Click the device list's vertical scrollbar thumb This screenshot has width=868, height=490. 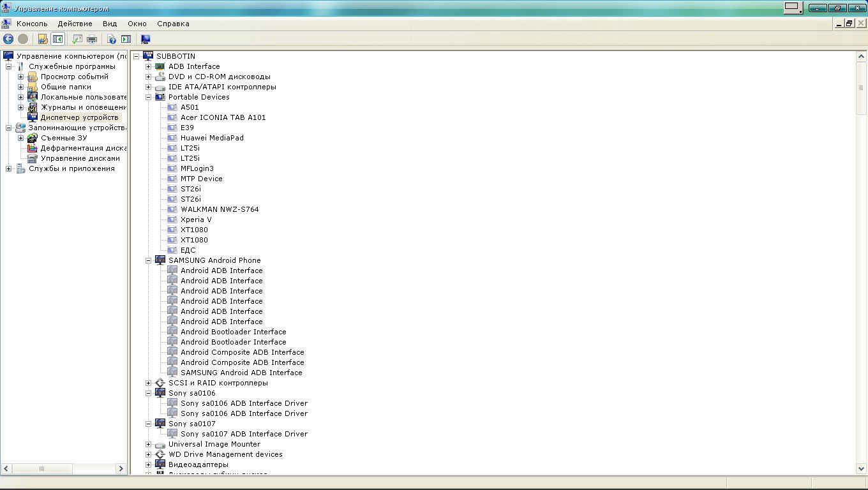861,87
